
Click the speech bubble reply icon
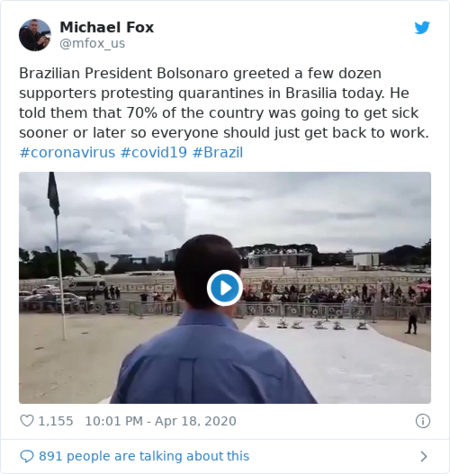coord(27,456)
